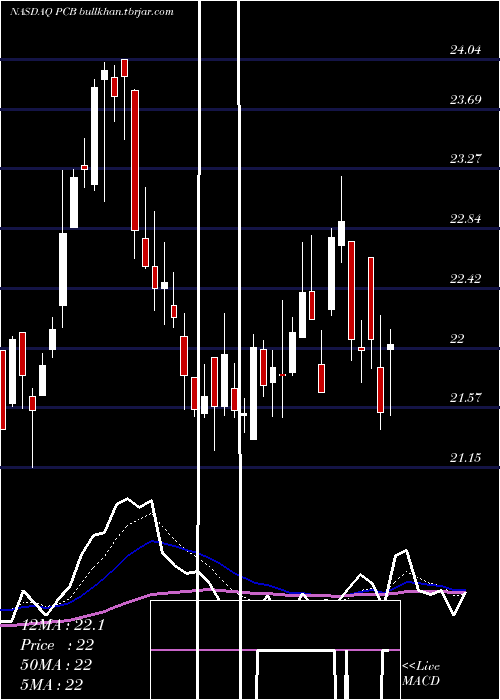Click the last white candlestick at 22
This screenshot has height=700, width=500.
(391, 347)
